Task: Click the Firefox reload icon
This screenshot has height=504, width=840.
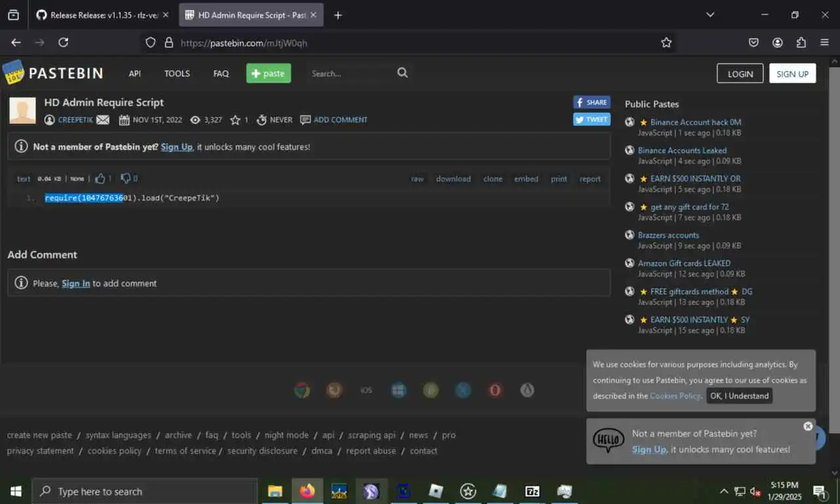Action: pyautogui.click(x=63, y=43)
